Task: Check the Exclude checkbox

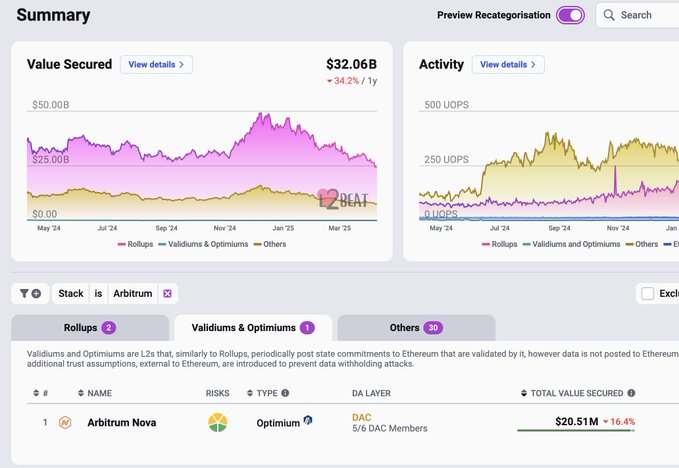Action: [648, 293]
